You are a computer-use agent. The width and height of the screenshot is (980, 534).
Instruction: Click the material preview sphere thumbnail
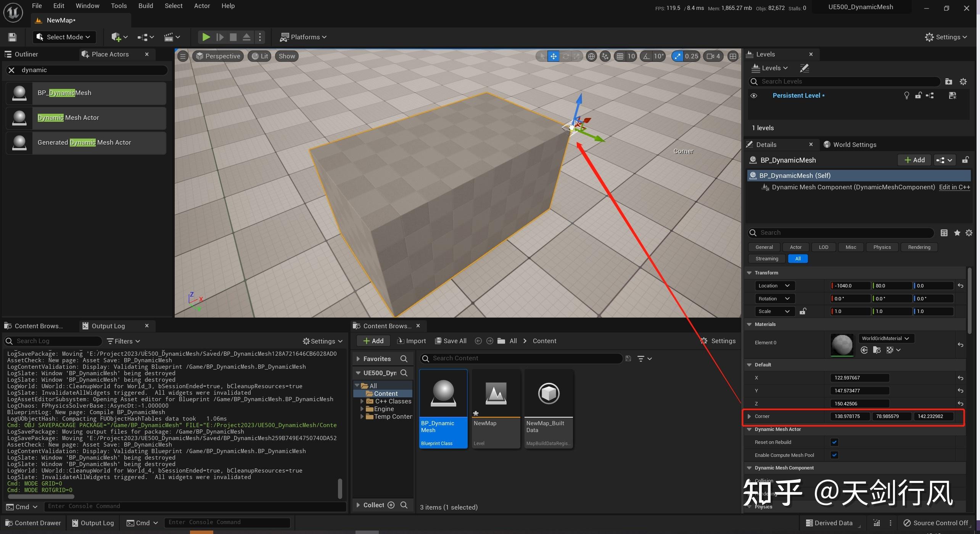[842, 344]
